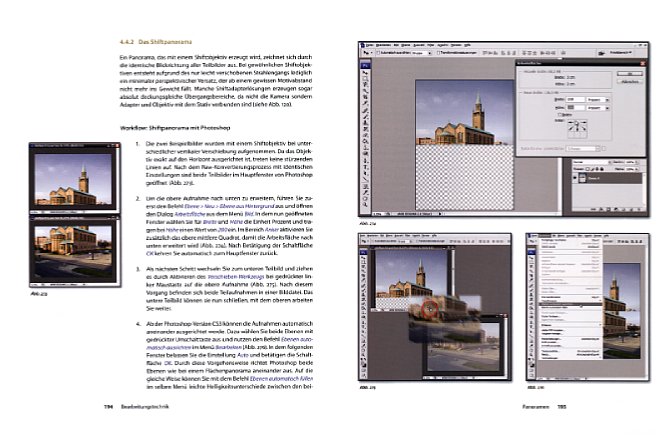Click the Höhe value field in Arbeitsfläche dialog
The width and height of the screenshot is (668, 440).
[x=576, y=108]
